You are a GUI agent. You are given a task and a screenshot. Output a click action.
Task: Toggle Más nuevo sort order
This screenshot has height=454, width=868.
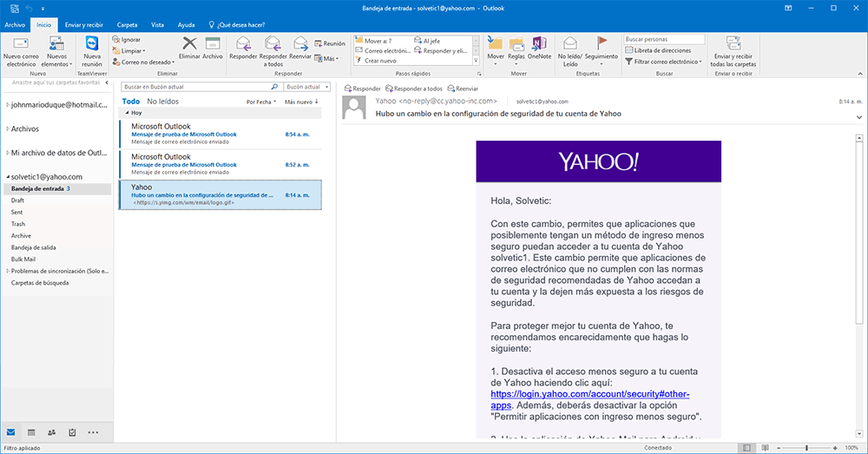(302, 102)
